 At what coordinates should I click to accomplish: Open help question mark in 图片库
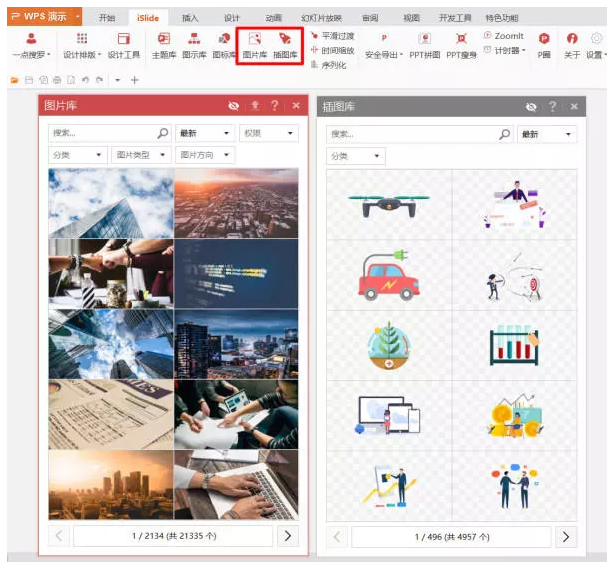click(275, 105)
